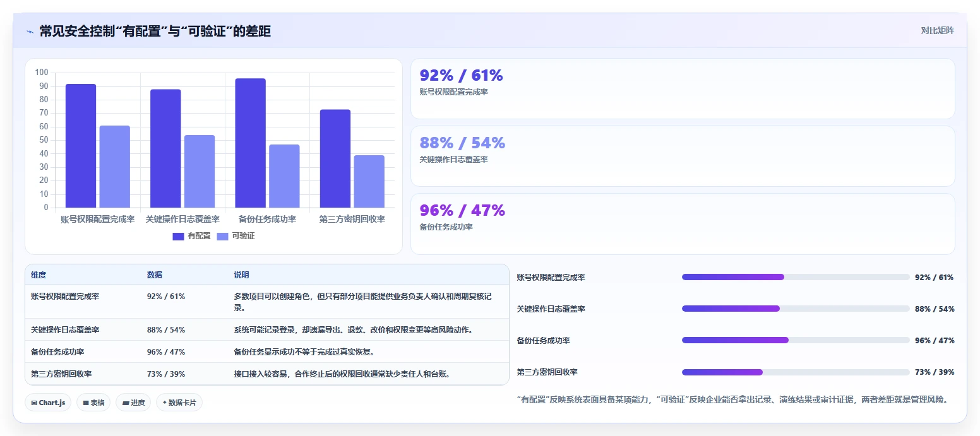Click the 进度 chip below the table
The image size is (980, 436).
(133, 403)
